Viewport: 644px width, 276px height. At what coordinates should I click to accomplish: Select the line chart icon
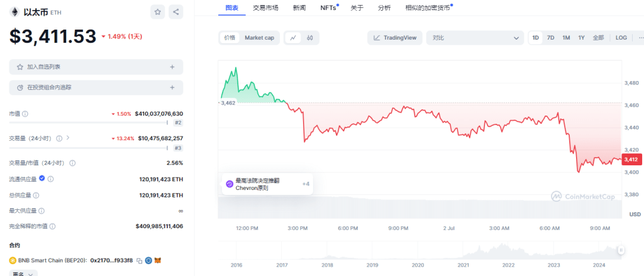point(293,38)
